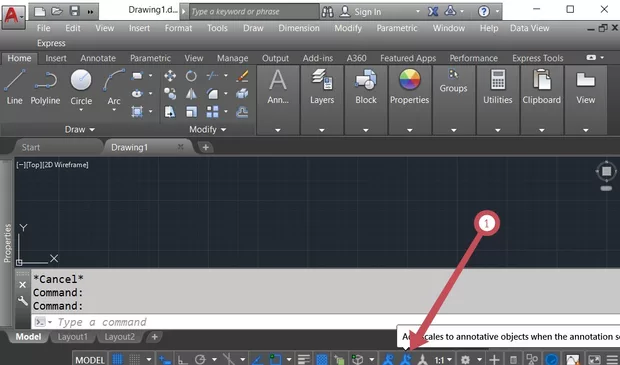Image resolution: width=620 pixels, height=365 pixels.
Task: Toggle snap mode dotted grid button
Action: 135,359
